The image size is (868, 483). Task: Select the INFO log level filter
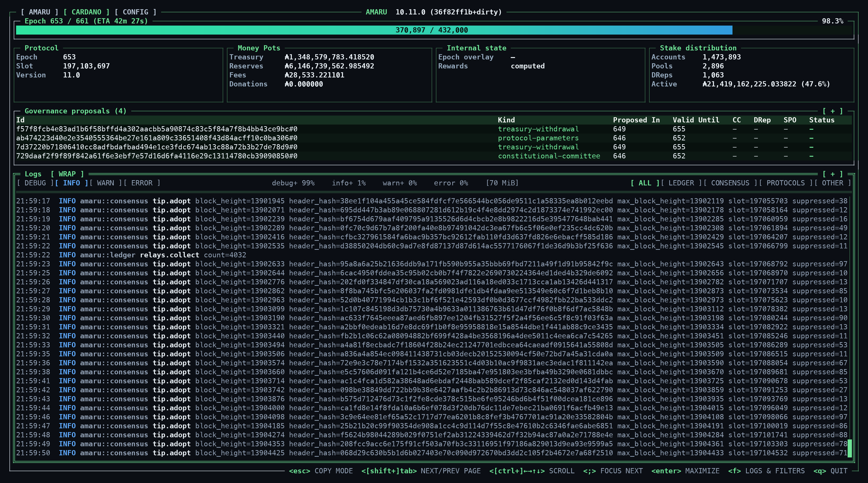(x=72, y=183)
